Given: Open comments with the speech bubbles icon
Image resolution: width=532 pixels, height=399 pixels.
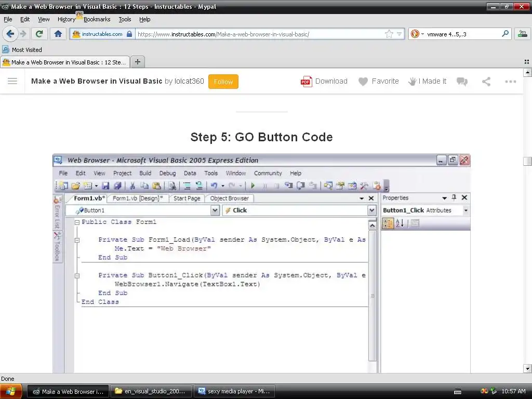Looking at the screenshot, I should [x=462, y=82].
